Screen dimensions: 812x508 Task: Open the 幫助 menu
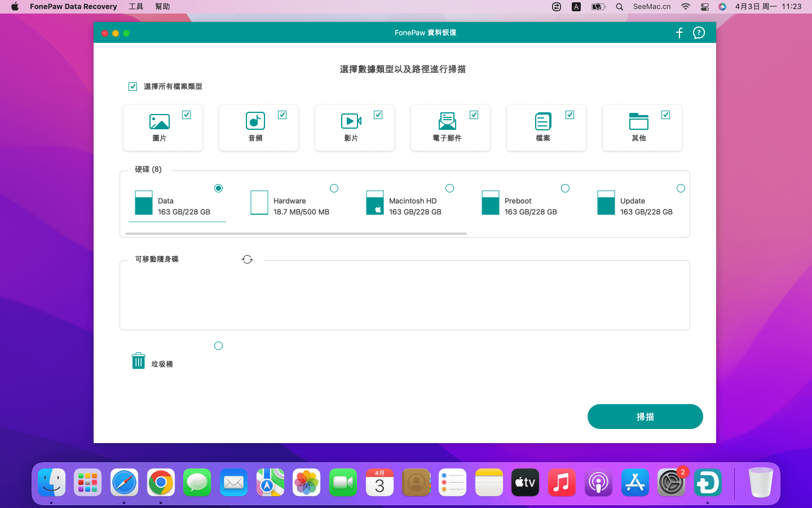[x=162, y=7]
